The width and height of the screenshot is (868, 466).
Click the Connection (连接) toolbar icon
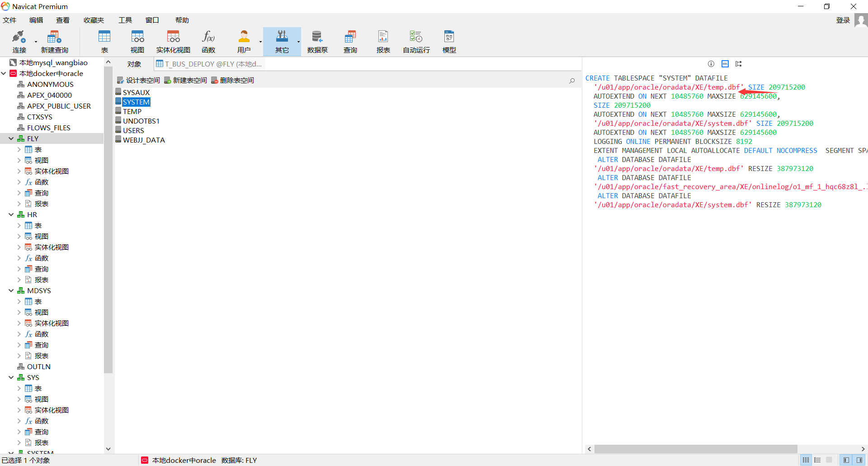pyautogui.click(x=19, y=42)
